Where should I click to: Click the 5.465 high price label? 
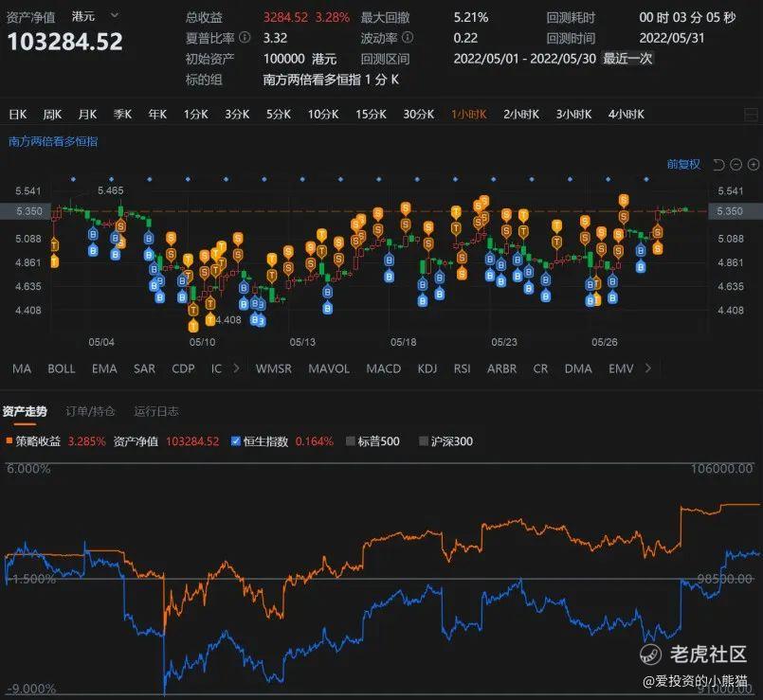111,190
